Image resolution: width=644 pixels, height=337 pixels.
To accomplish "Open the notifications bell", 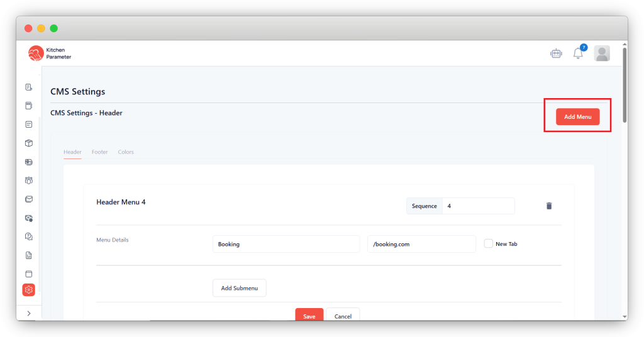I will [x=578, y=53].
